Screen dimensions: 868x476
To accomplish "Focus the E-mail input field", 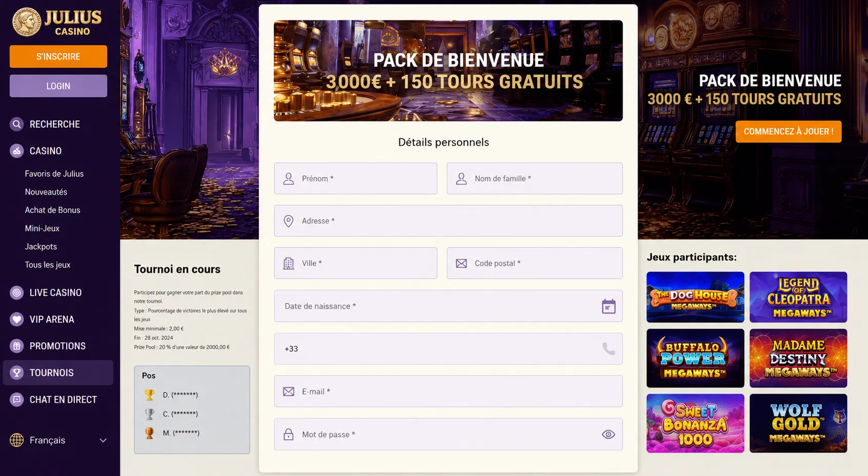I will pyautogui.click(x=449, y=391).
